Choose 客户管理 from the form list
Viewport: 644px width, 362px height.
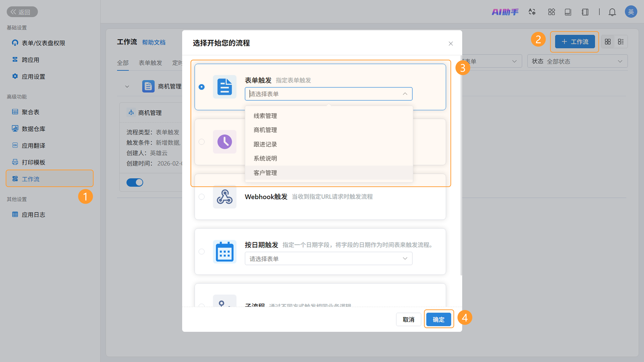pos(265,173)
